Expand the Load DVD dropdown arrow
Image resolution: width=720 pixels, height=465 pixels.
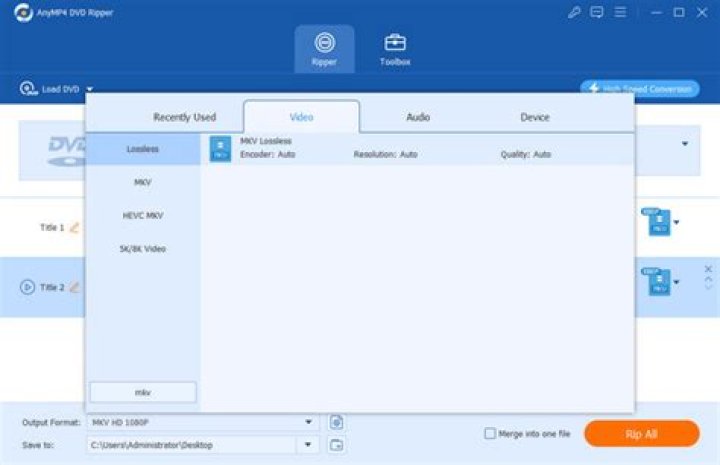click(89, 90)
